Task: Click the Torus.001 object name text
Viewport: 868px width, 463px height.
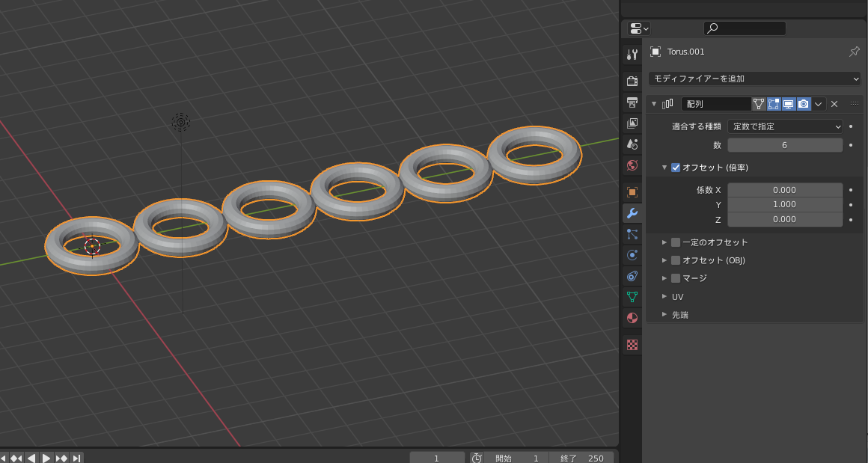Action: [x=686, y=52]
